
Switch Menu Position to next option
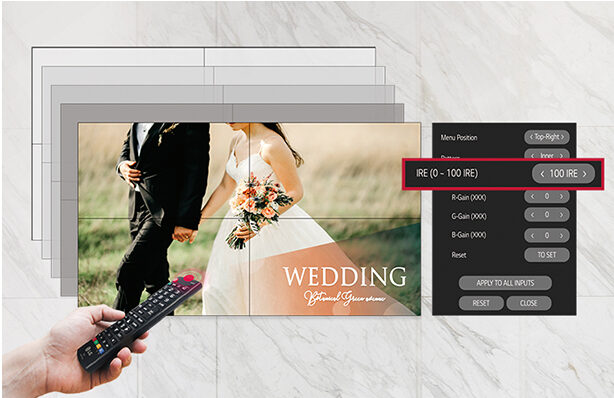pyautogui.click(x=563, y=137)
